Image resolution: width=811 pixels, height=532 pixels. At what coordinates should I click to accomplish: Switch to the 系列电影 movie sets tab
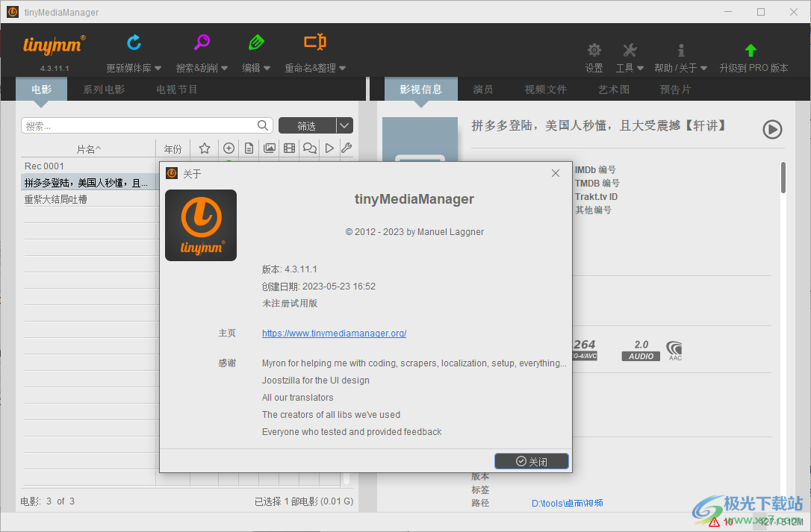[x=104, y=90]
